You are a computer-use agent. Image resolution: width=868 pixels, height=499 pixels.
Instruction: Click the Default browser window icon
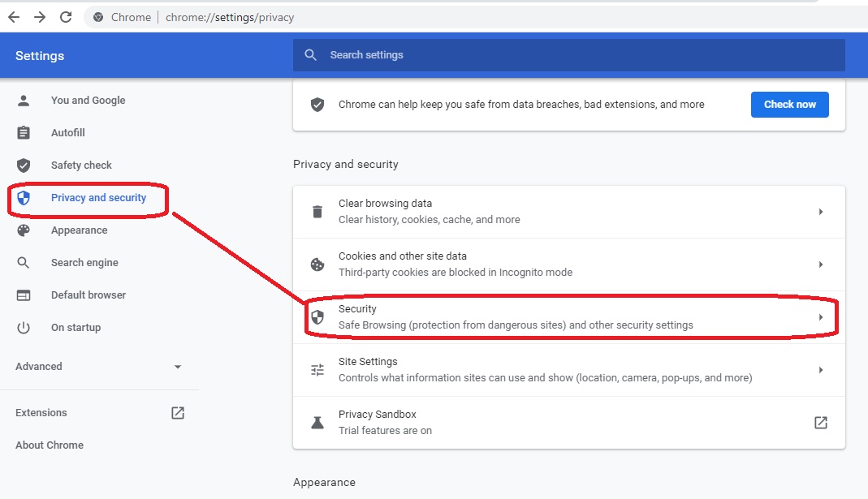tap(24, 295)
